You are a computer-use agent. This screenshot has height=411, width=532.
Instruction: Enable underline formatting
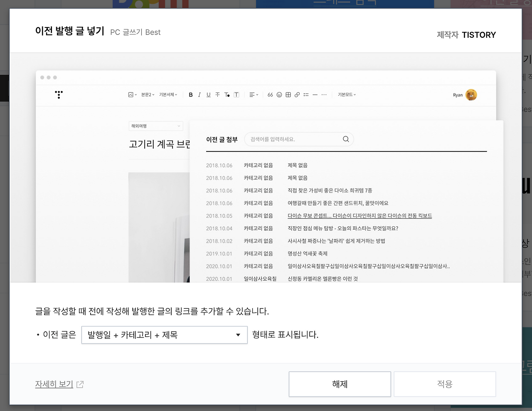point(208,95)
